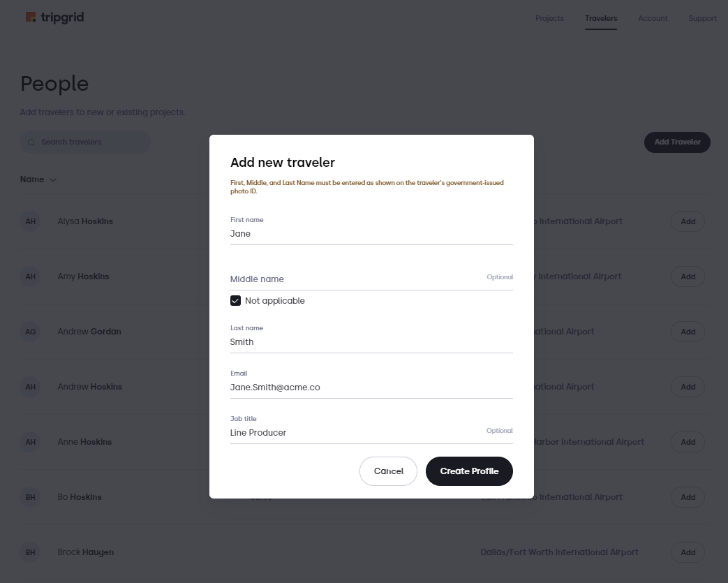This screenshot has height=583, width=728.
Task: Go to the Account menu
Action: point(653,18)
